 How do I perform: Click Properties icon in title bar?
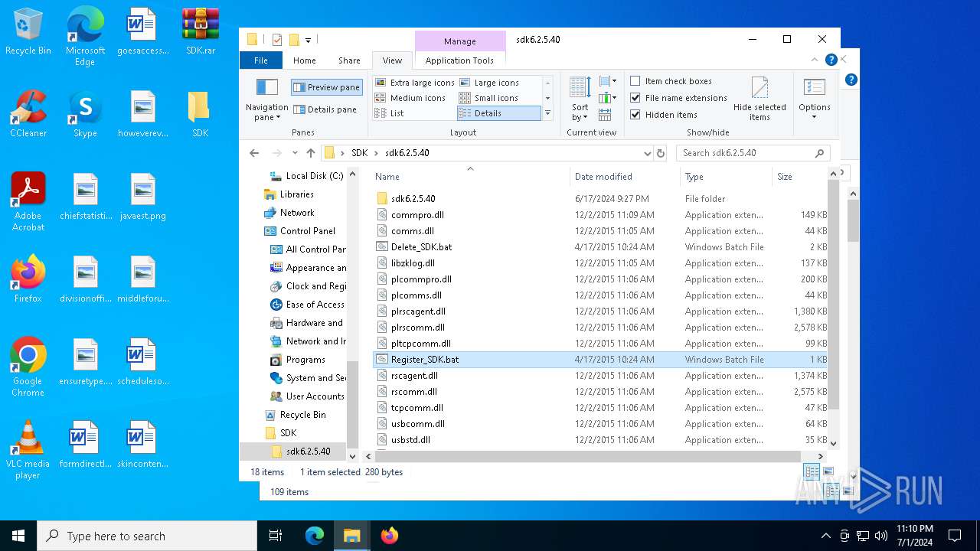coord(277,40)
